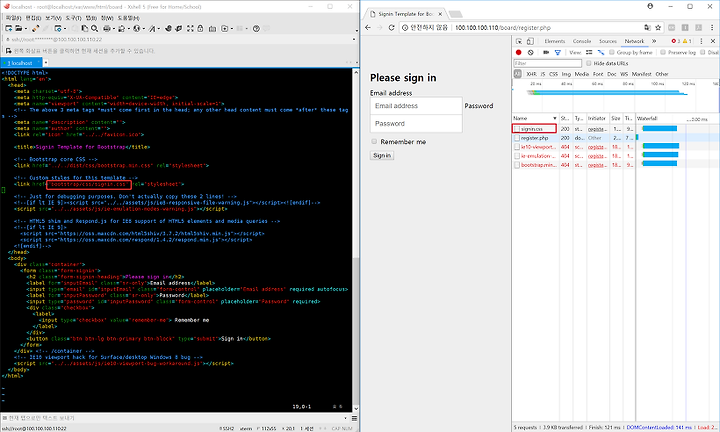
Task: Click Chrome back arrow
Action: pyautogui.click(x=368, y=28)
